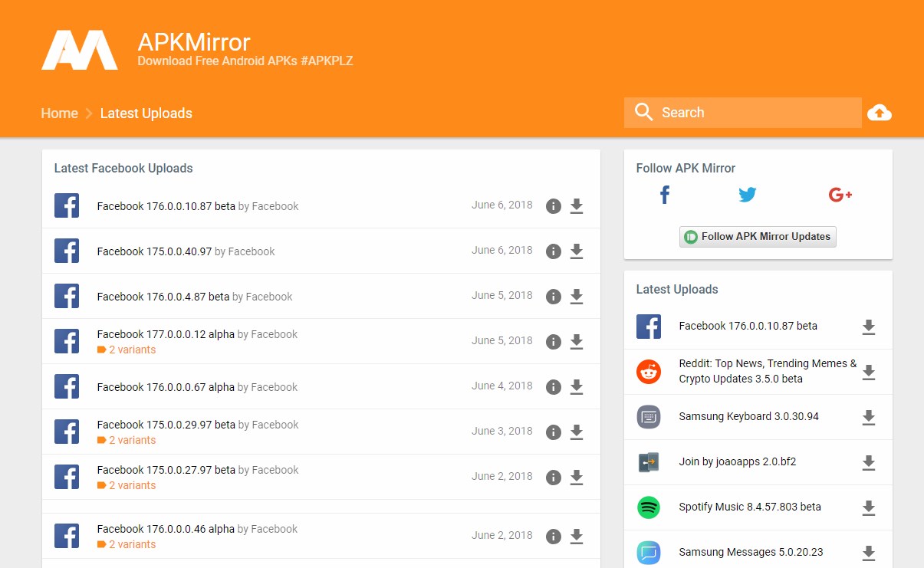Show info for Facebook 176.0.0.4.87 beta
Screen dimensions: 924x568
click(554, 297)
